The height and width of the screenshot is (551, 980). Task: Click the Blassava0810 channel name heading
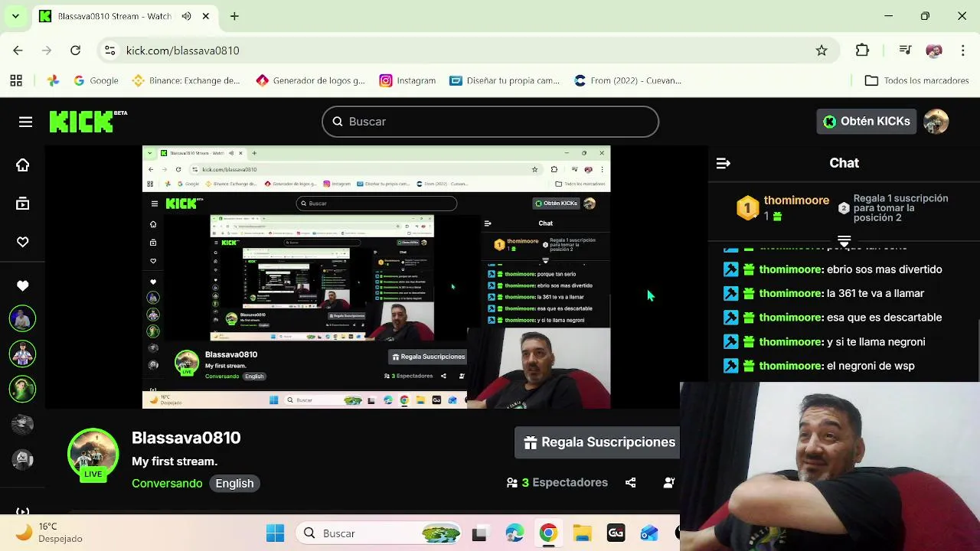[x=186, y=438]
